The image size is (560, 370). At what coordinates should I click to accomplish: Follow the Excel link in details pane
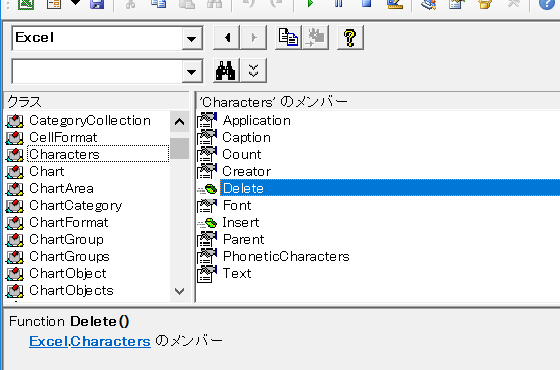(x=48, y=341)
